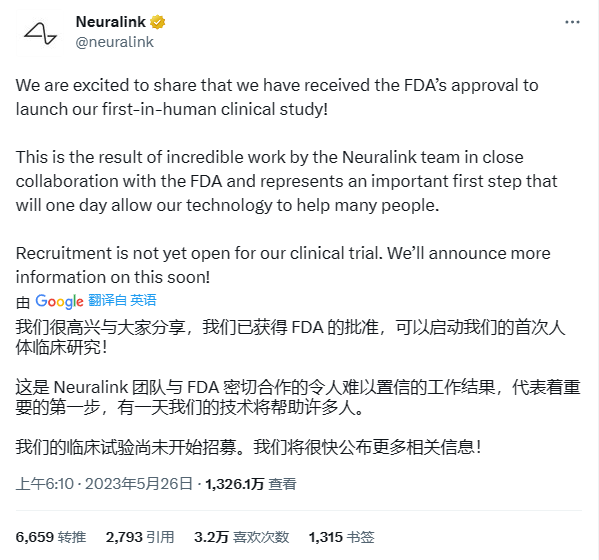The image size is (599, 560).
Task: Click the 2023年5月26日 date
Action: [138, 484]
